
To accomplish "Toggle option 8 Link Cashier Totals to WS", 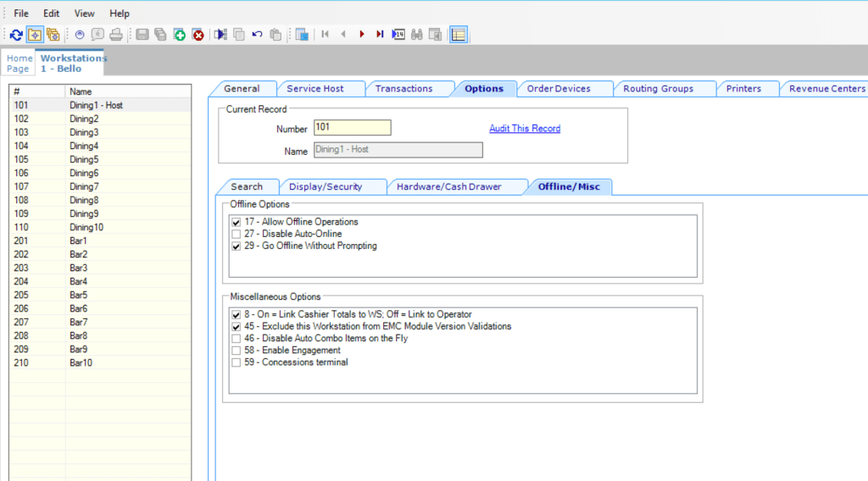I will click(236, 314).
